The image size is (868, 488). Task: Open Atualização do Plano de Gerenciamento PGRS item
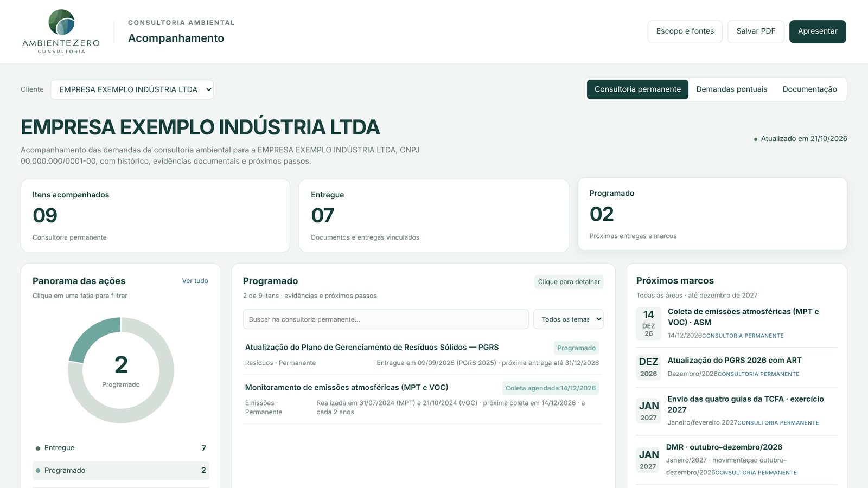click(x=422, y=355)
